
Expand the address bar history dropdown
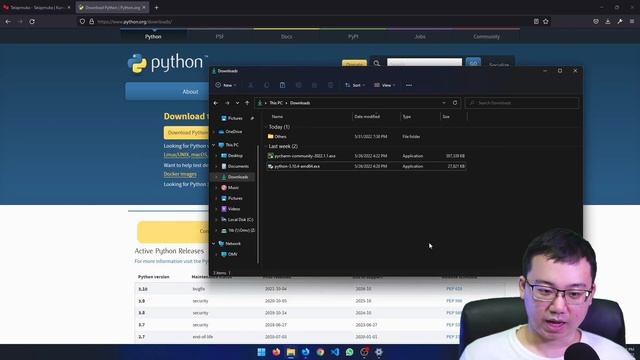444,103
